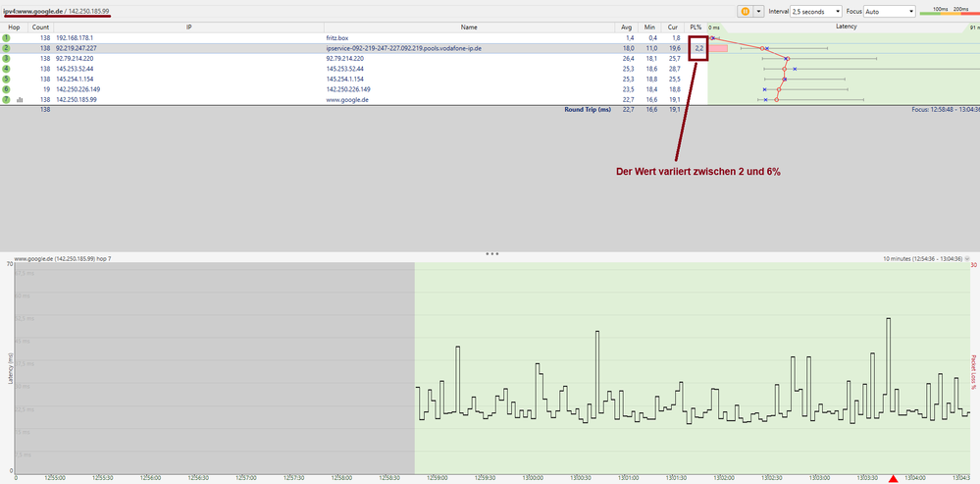Sort by the IP column header
The width and height of the screenshot is (980, 484).
coord(188,27)
